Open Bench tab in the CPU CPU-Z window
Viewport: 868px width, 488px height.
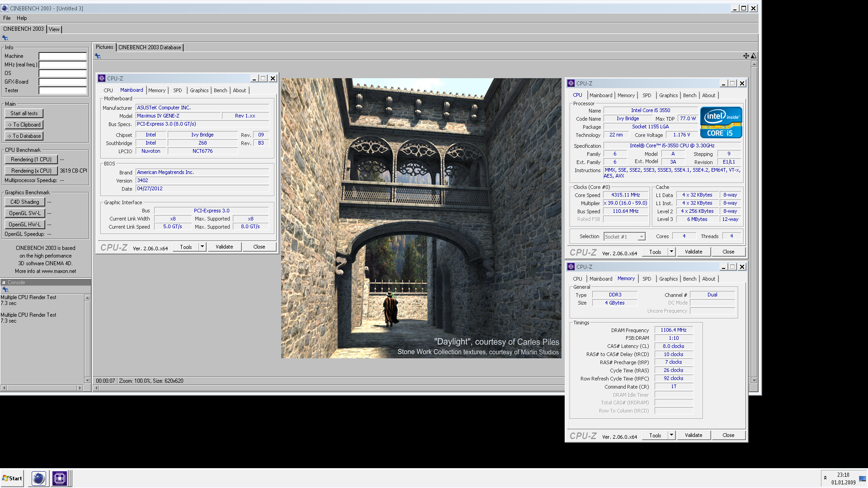point(689,95)
